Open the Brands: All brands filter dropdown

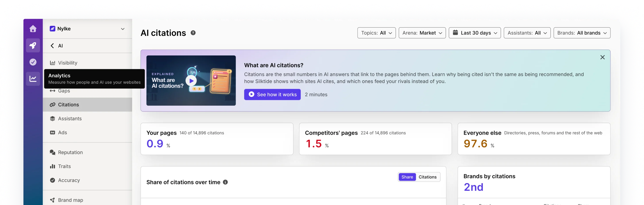point(582,33)
